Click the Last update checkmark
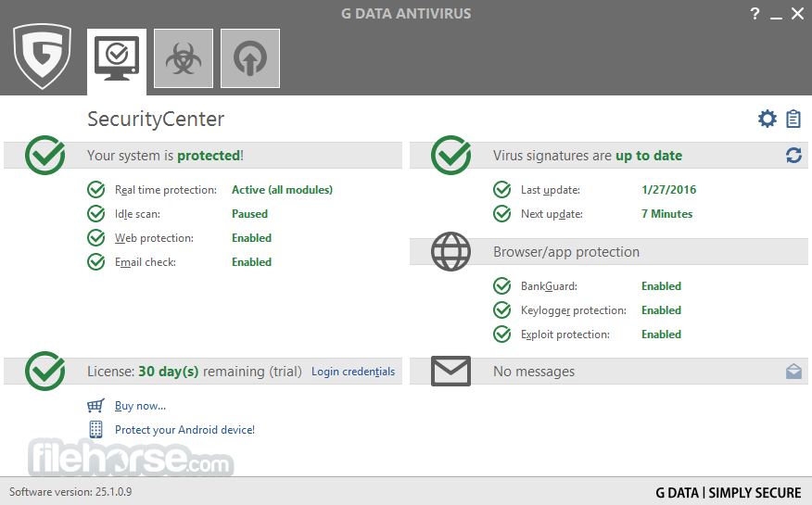This screenshot has width=812, height=505. pyautogui.click(x=501, y=190)
